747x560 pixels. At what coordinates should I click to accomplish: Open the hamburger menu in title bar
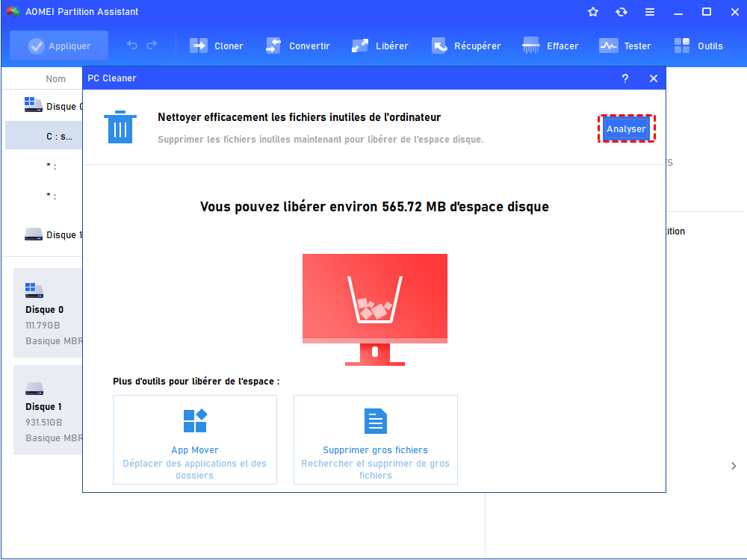pos(650,12)
